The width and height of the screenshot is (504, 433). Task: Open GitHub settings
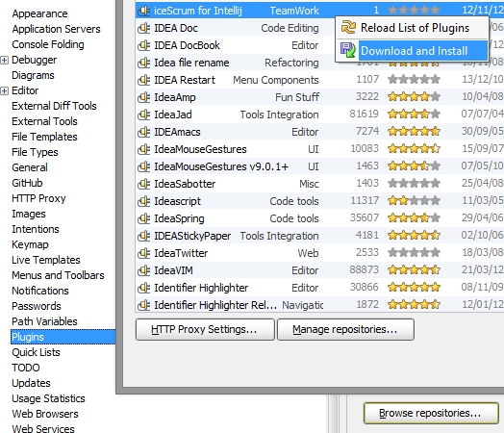[27, 183]
